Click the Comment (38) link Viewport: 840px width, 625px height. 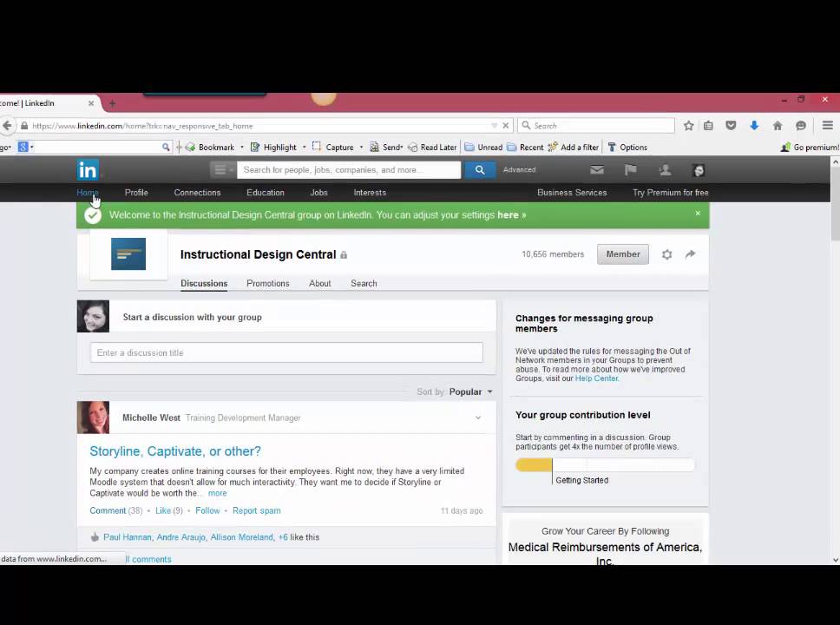point(115,510)
